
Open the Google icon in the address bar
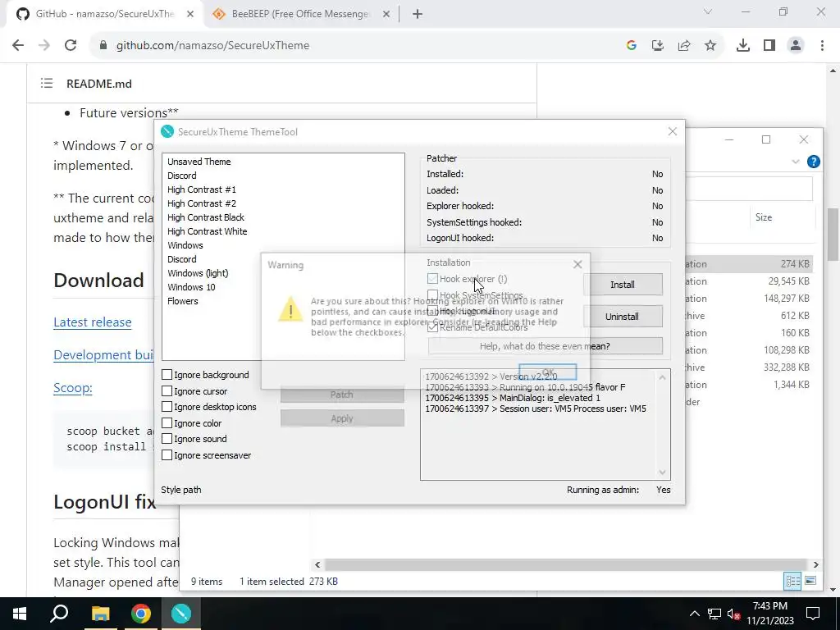[x=631, y=46]
